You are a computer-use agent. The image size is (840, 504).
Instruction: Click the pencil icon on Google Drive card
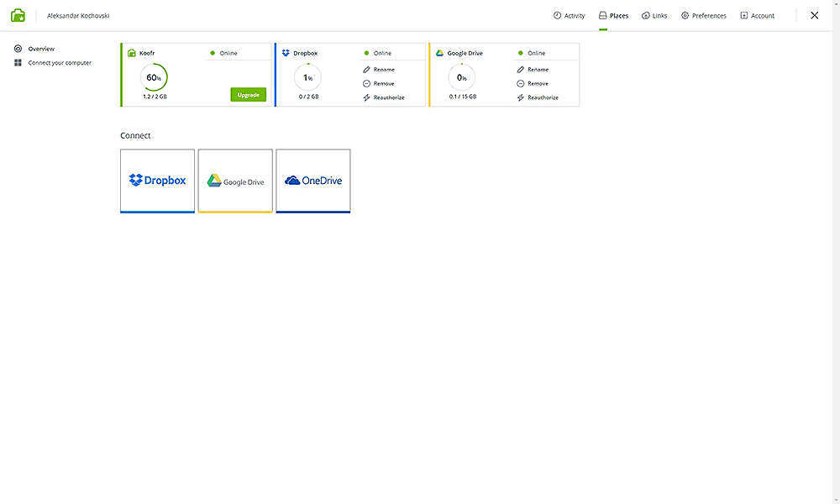pyautogui.click(x=520, y=70)
